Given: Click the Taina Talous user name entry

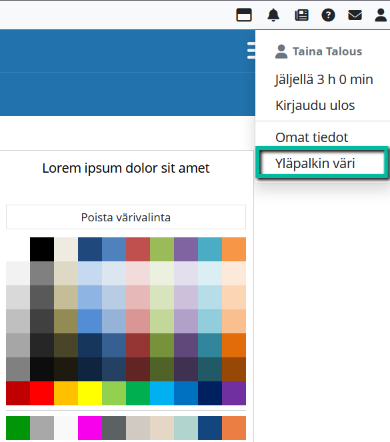Looking at the screenshot, I should coord(319,51).
